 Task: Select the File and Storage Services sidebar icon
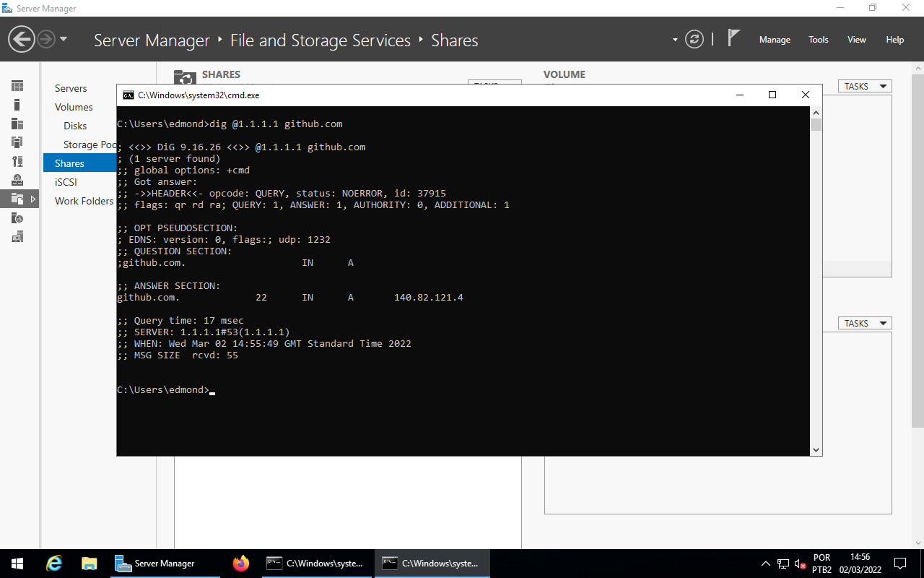[x=17, y=199]
